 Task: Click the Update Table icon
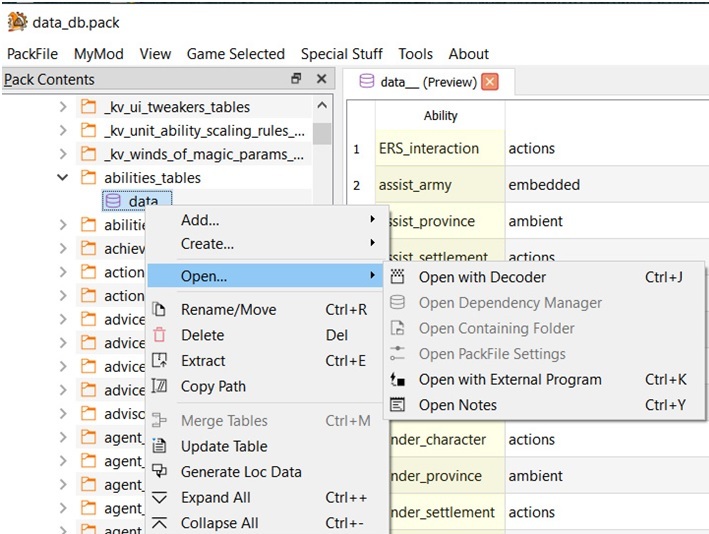(x=159, y=446)
